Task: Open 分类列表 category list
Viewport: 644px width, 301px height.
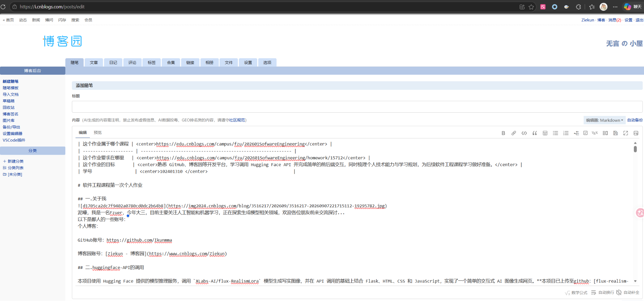Action: (13, 168)
